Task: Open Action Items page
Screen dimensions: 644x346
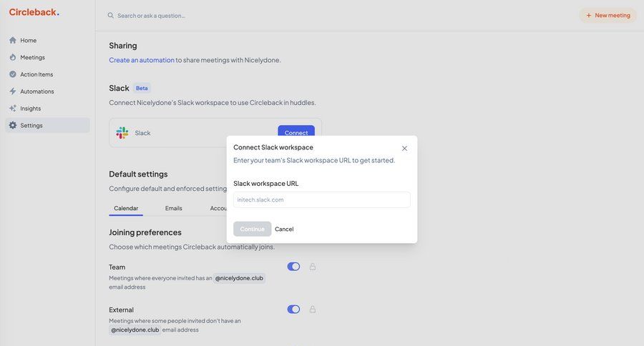Action: pyautogui.click(x=36, y=74)
